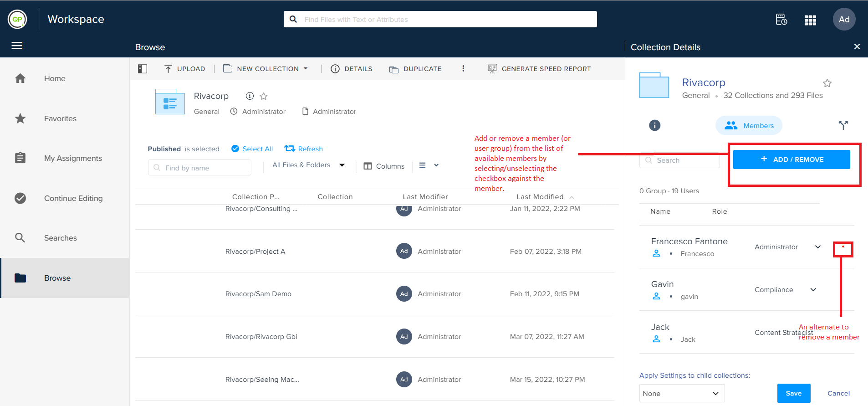Close the Collection Details panel

coord(857,46)
